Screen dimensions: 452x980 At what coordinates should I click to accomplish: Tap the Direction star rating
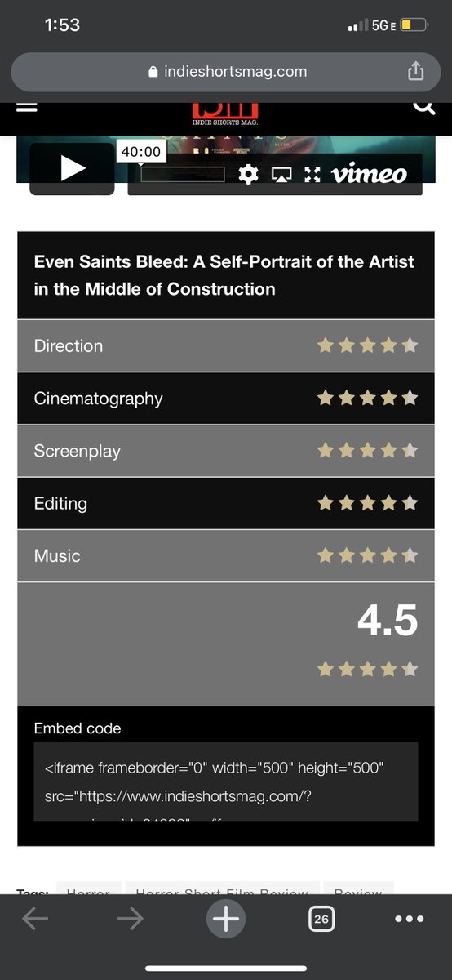point(367,345)
